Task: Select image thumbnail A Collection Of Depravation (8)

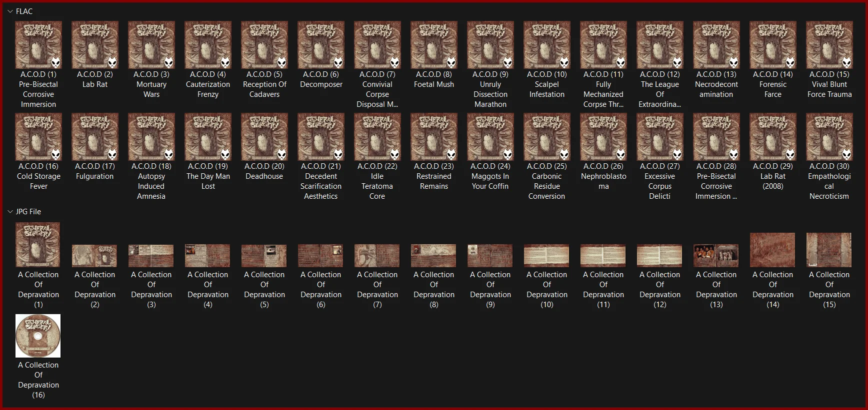Action: click(433, 256)
